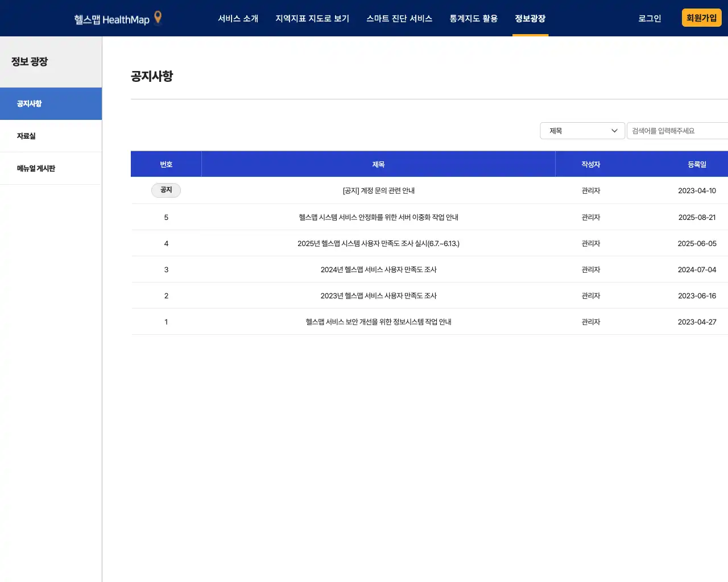
Task: Click the 로그인 link
Action: click(650, 18)
